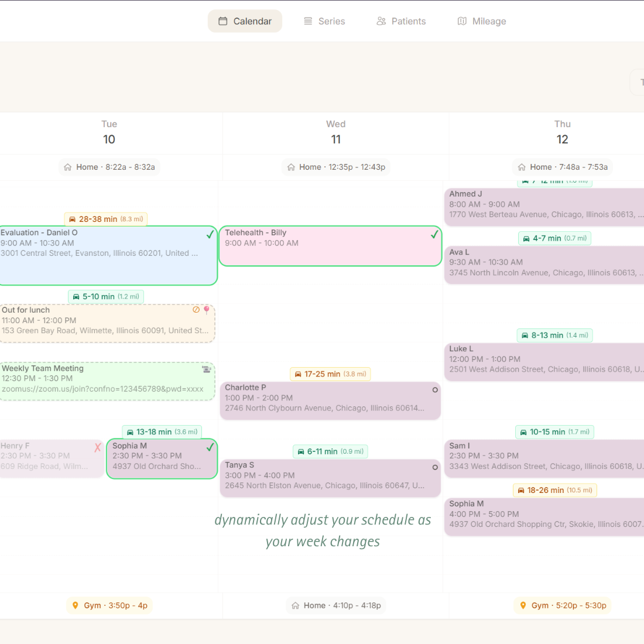The image size is (644, 644).
Task: Click the video camera icon on Weekly Team Meeting
Action: click(206, 369)
